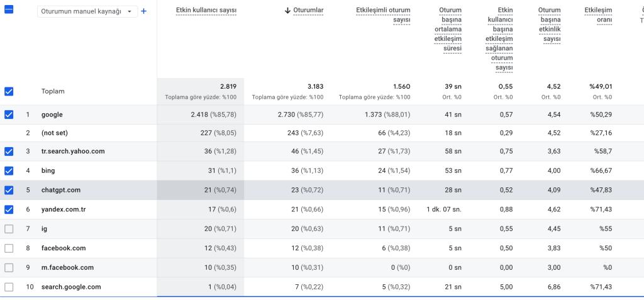644x300 pixels.
Task: Uncheck the yandex.com.tr row checkbox
Action: click(9, 209)
